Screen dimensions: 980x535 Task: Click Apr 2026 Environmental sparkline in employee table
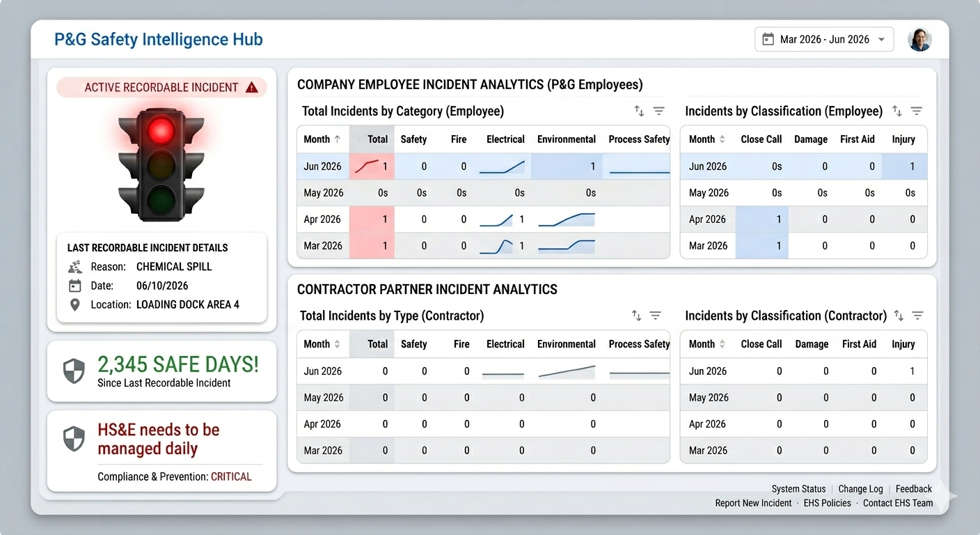(x=567, y=219)
